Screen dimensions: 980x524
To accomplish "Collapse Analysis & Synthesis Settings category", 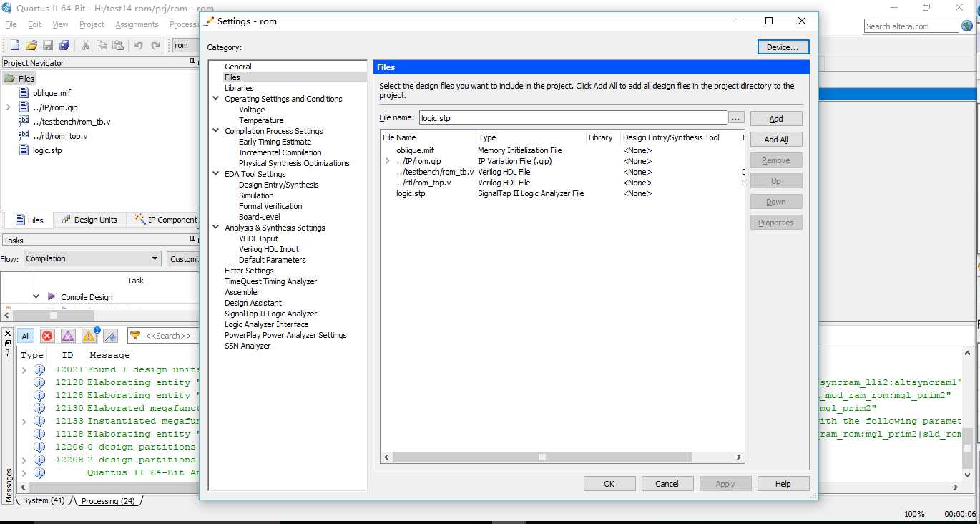I will (x=216, y=228).
